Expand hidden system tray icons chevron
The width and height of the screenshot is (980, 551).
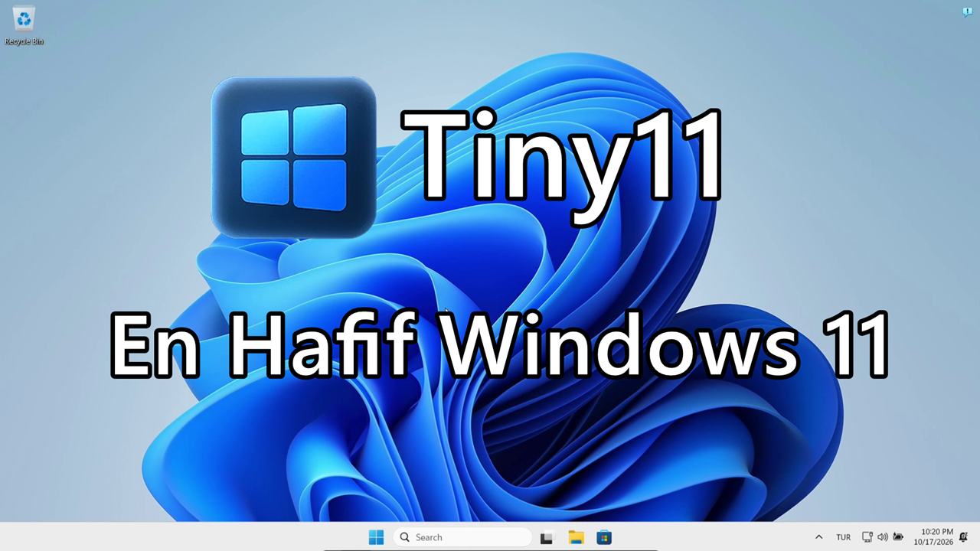click(x=818, y=537)
